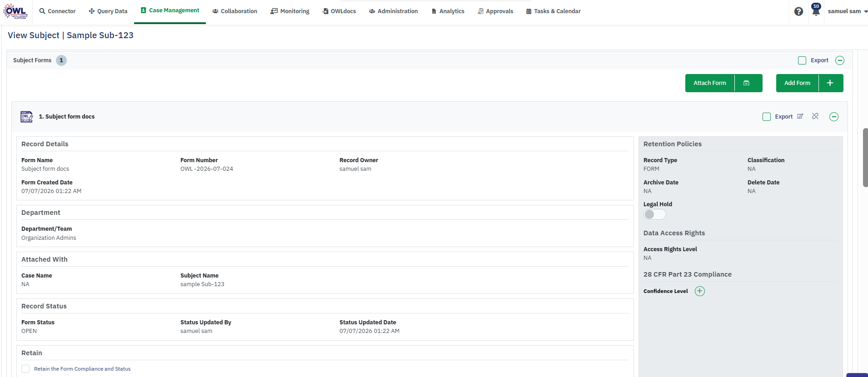This screenshot has height=377, width=868.
Task: Click the page vertical scrollbar
Action: pyautogui.click(x=865, y=158)
